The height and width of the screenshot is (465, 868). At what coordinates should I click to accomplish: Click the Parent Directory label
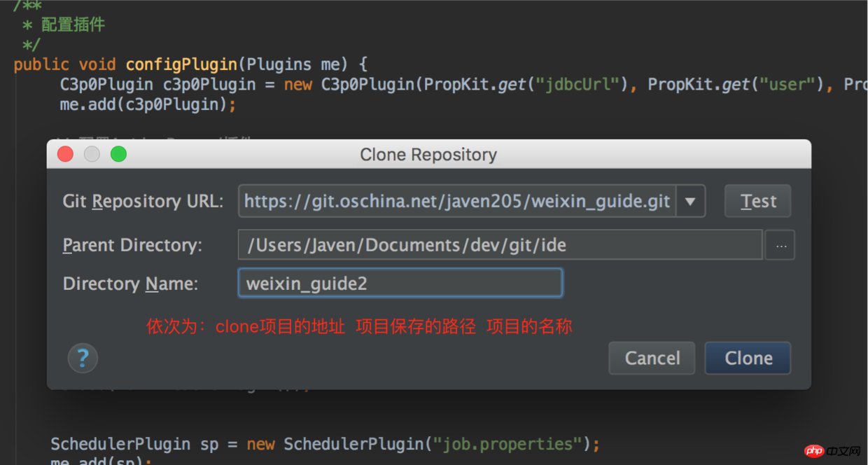pos(132,245)
